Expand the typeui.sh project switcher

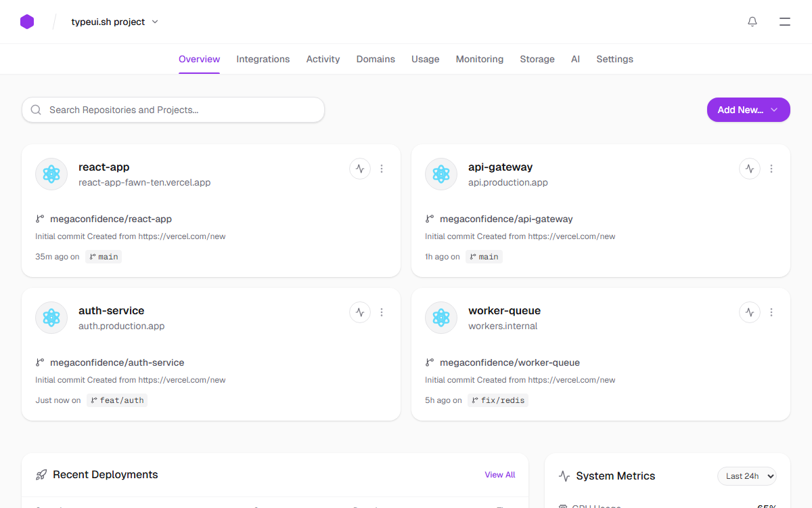115,22
